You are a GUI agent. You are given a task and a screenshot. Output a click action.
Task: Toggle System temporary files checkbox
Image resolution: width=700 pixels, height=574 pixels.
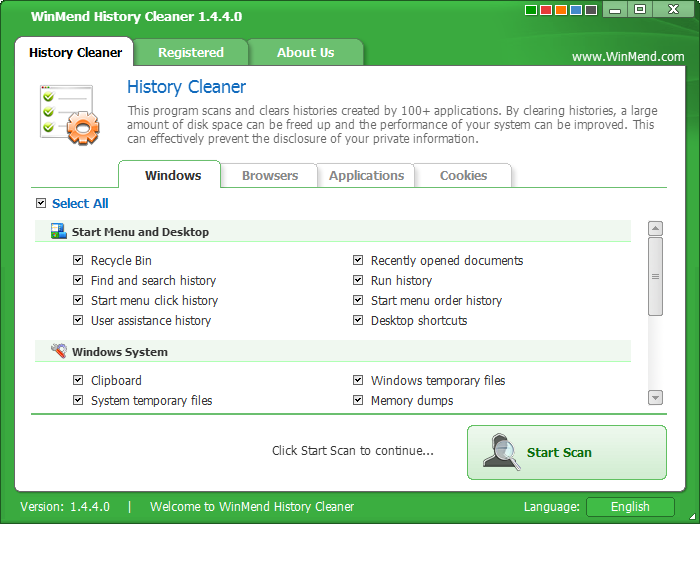click(x=78, y=400)
